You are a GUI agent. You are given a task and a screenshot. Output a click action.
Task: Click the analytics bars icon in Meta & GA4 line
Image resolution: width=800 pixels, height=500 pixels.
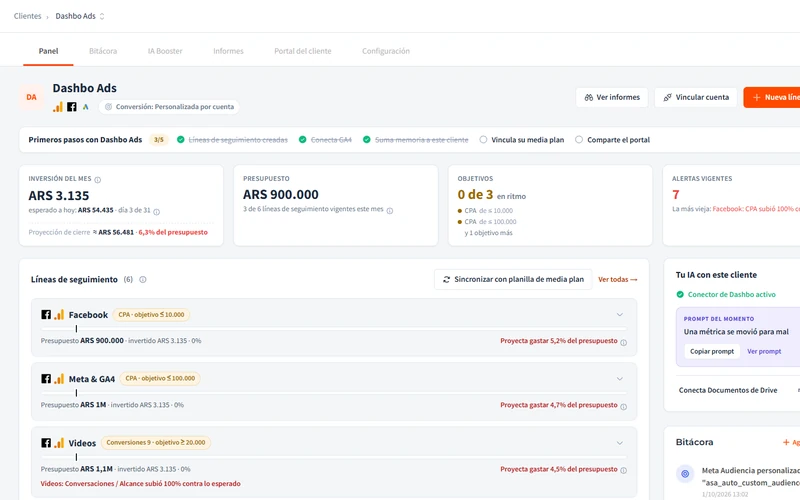click(59, 379)
